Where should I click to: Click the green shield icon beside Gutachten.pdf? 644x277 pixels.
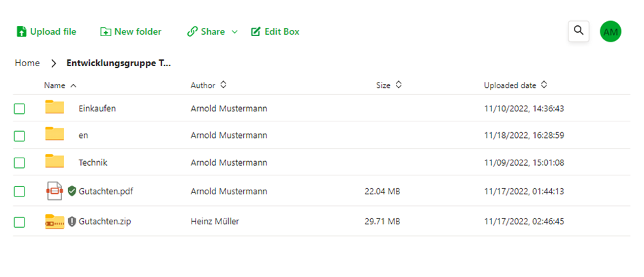point(72,191)
